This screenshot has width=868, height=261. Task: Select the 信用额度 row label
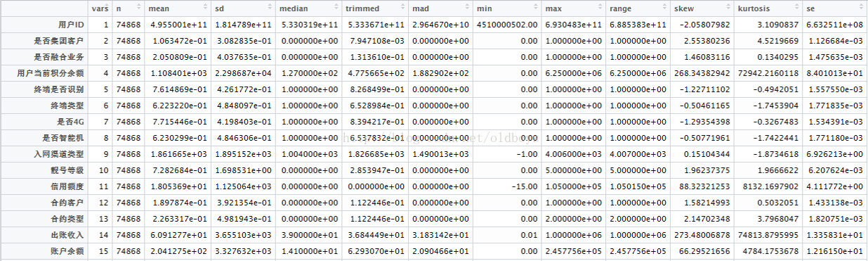tap(67, 186)
